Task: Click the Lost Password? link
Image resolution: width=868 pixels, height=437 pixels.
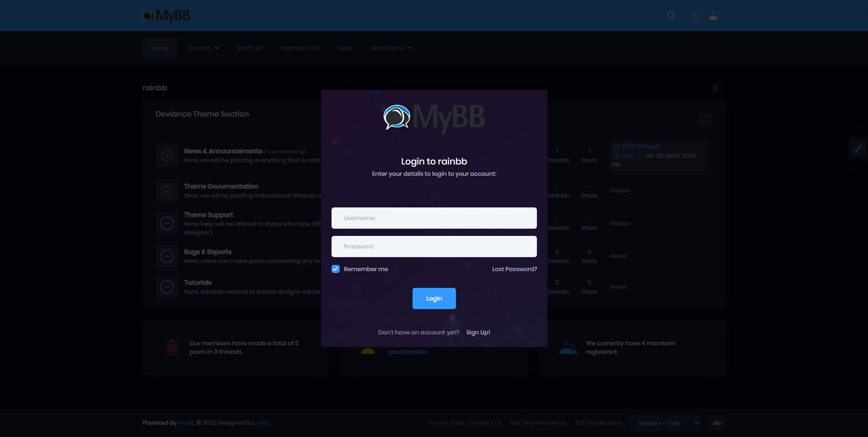Action: pyautogui.click(x=515, y=269)
